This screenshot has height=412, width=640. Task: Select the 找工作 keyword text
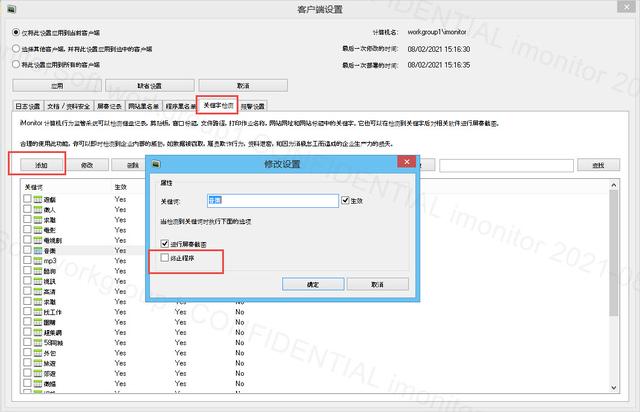click(53, 312)
